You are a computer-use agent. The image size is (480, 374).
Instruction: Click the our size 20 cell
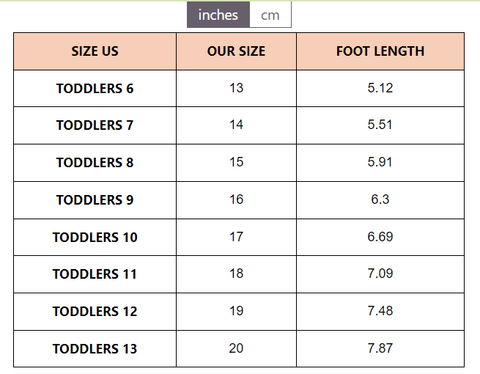(236, 348)
